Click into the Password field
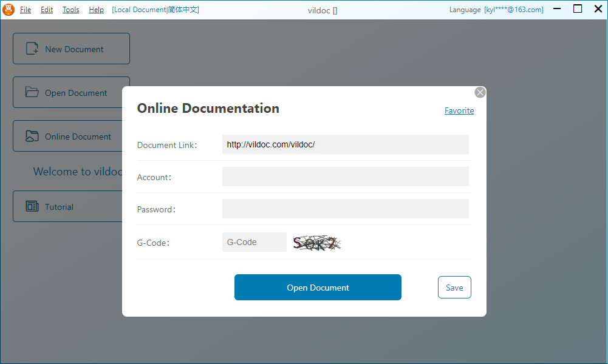The image size is (608, 364). [345, 209]
